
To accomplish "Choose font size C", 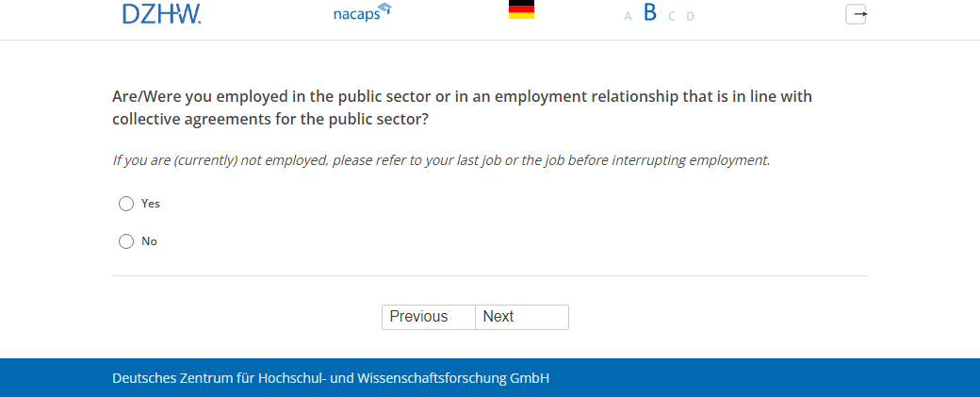I will 672,16.
